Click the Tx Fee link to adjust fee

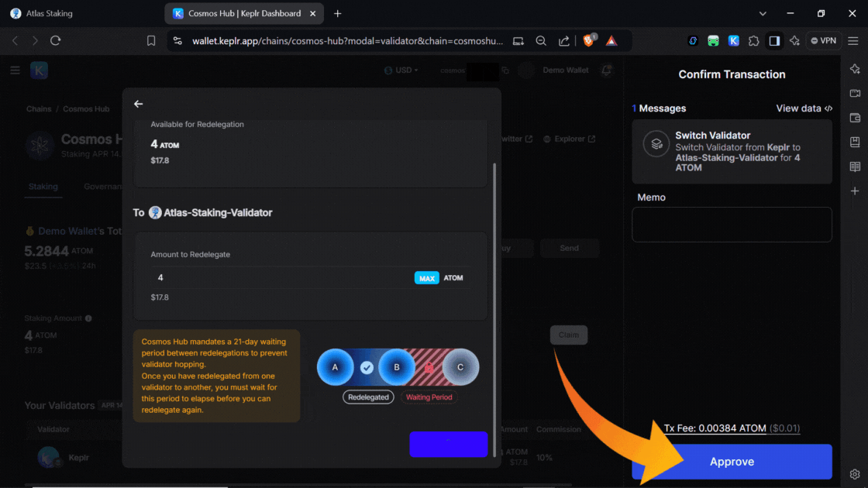(x=732, y=428)
